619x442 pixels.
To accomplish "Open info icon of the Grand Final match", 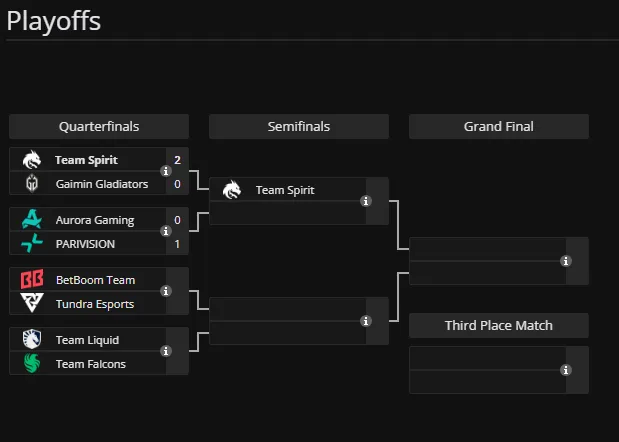I will (566, 261).
